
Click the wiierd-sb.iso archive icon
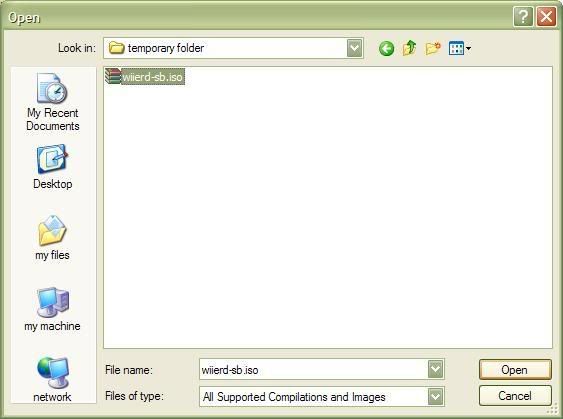point(113,76)
